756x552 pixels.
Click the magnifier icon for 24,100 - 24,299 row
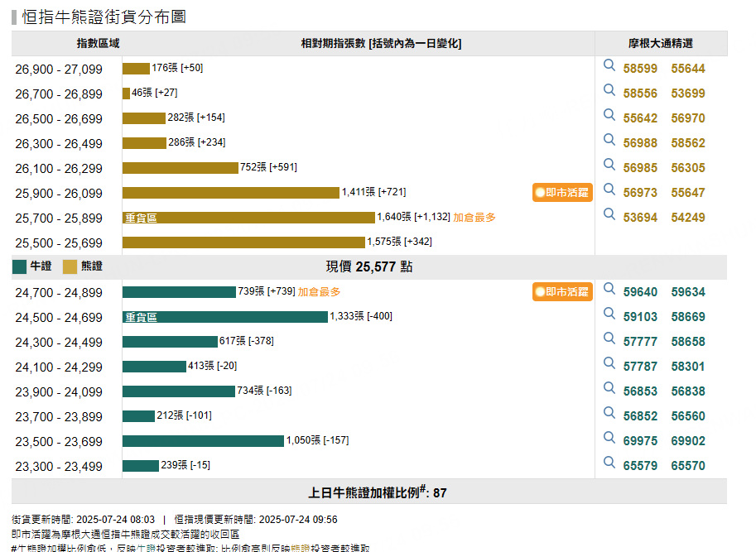pos(609,363)
